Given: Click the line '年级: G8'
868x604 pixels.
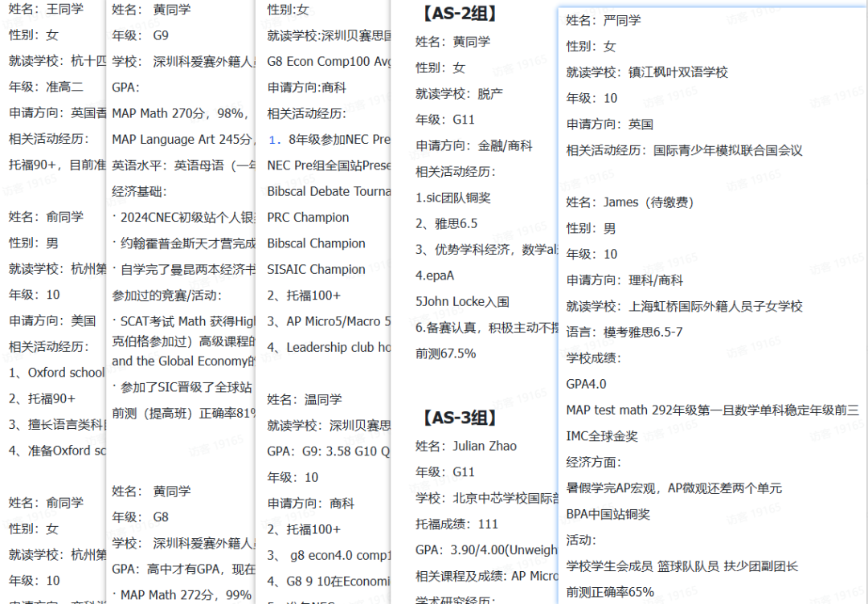Looking at the screenshot, I should click(x=140, y=517).
